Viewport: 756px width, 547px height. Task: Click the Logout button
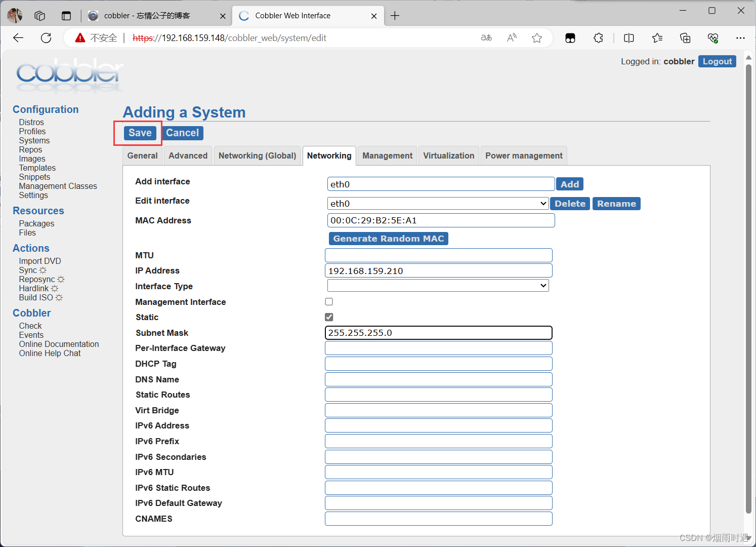pos(717,61)
